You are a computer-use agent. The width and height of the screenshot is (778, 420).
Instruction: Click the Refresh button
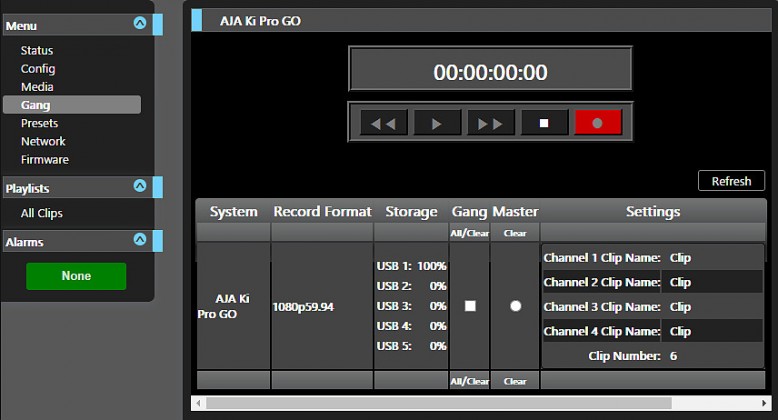click(731, 181)
